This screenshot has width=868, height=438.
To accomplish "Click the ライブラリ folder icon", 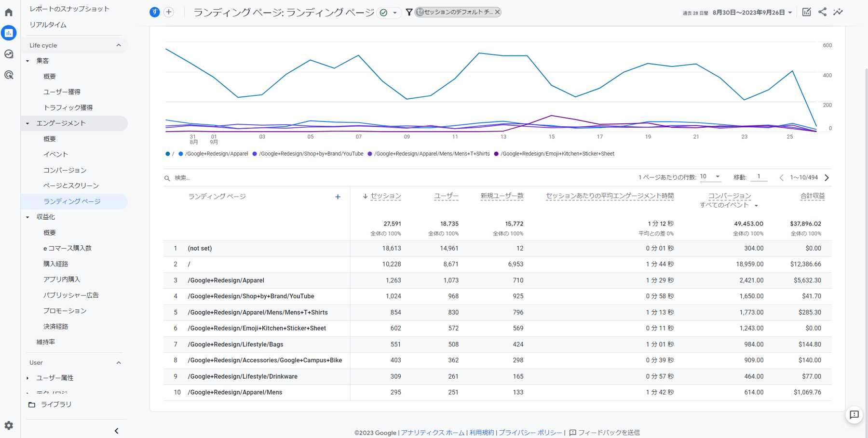I will pyautogui.click(x=32, y=405).
